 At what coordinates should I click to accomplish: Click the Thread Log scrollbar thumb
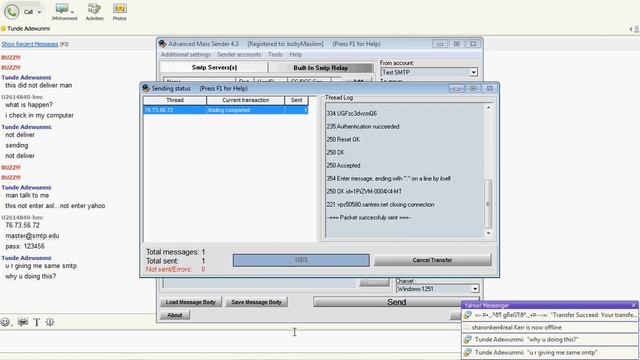(x=488, y=204)
